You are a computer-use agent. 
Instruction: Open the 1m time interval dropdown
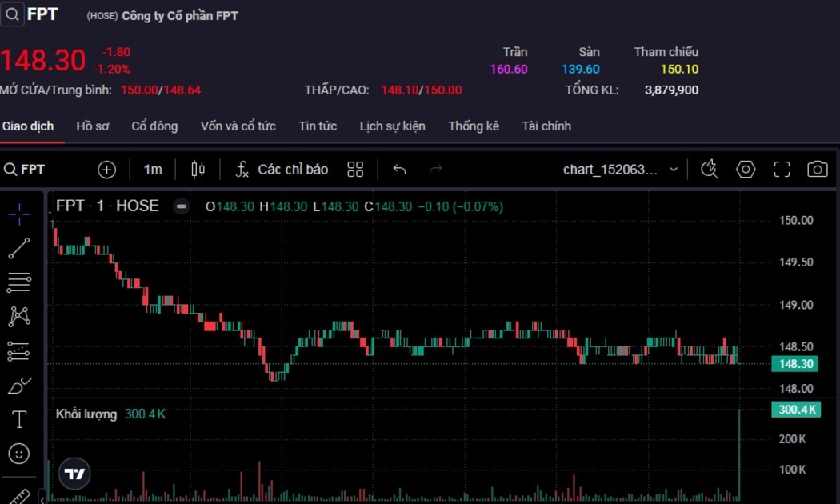tap(152, 170)
